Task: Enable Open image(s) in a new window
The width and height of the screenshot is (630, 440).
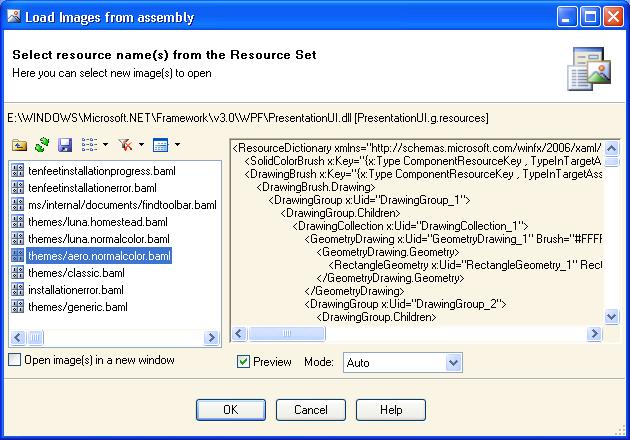Action: click(x=14, y=359)
